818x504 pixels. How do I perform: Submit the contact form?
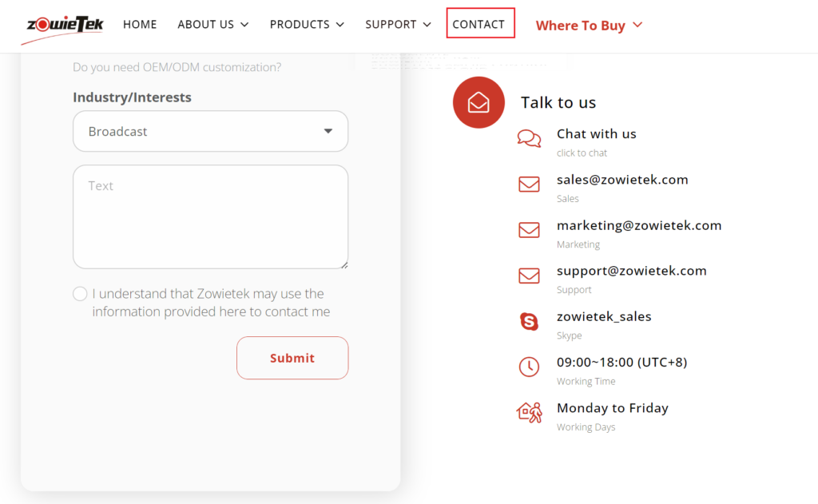pyautogui.click(x=292, y=358)
